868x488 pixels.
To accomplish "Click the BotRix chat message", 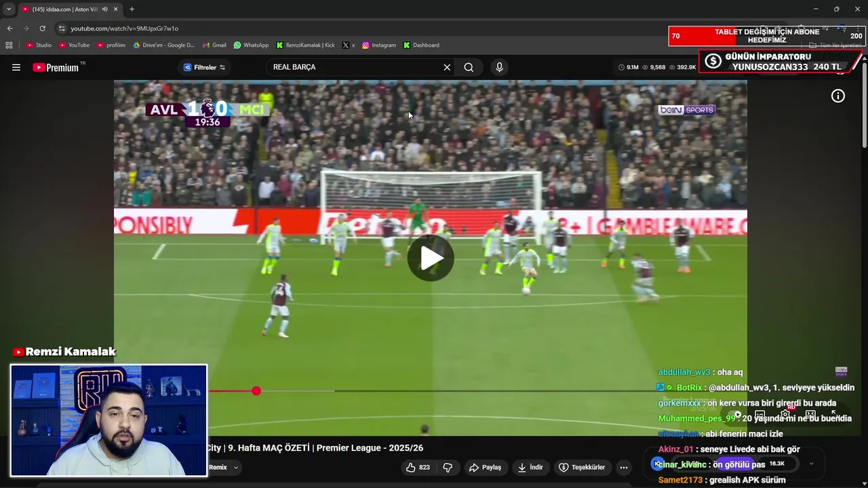I will (755, 388).
